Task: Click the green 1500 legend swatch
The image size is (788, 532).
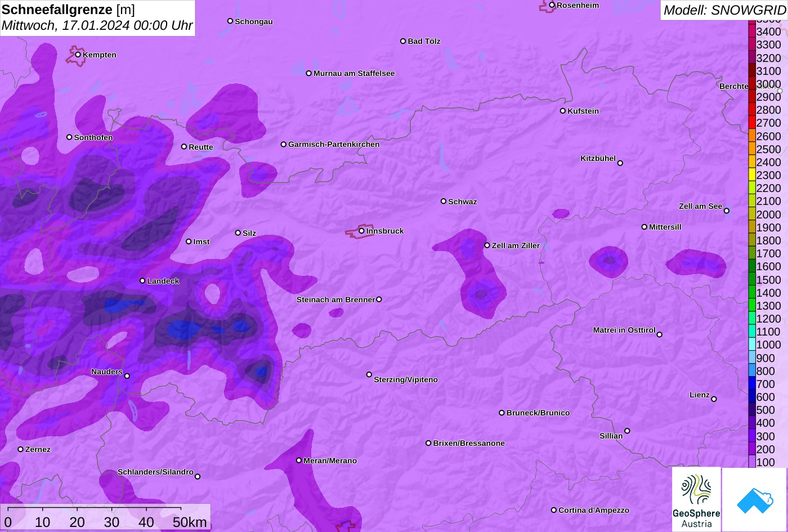Action: click(752, 279)
